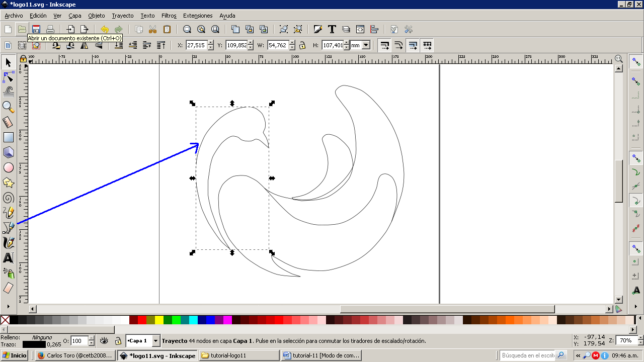
Task: Toggle guide lock at ruler corner
Action: coord(23,59)
